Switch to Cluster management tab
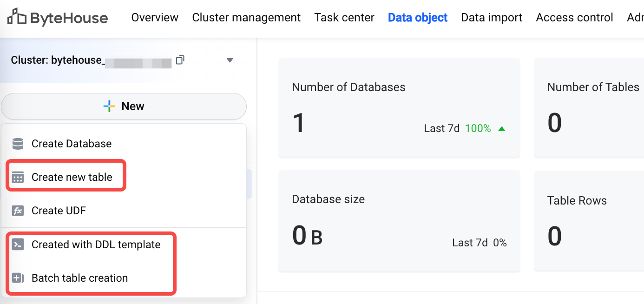Screen dimensions: 644x304 (x=246, y=18)
